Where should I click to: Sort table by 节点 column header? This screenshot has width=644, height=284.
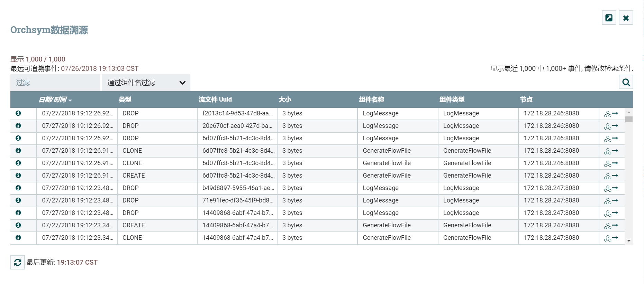[526, 100]
